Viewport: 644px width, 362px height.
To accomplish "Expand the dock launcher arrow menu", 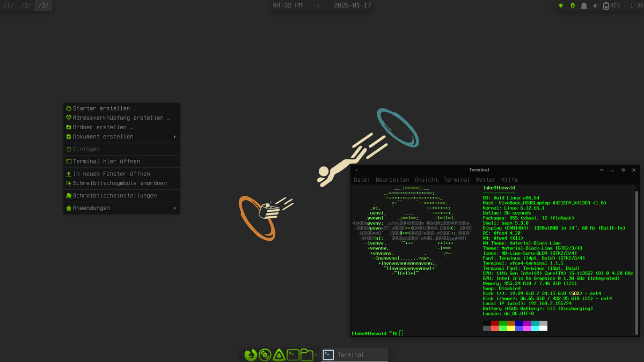I will [316, 354].
